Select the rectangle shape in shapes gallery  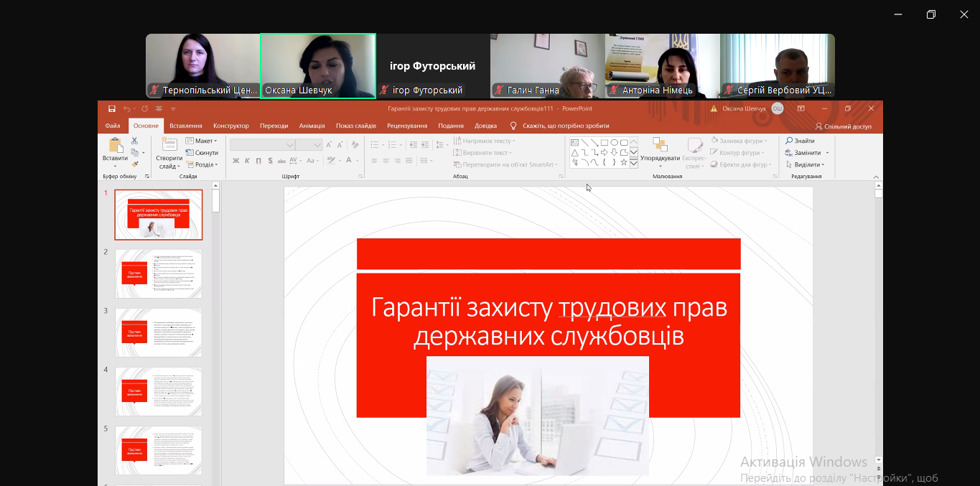605,142
